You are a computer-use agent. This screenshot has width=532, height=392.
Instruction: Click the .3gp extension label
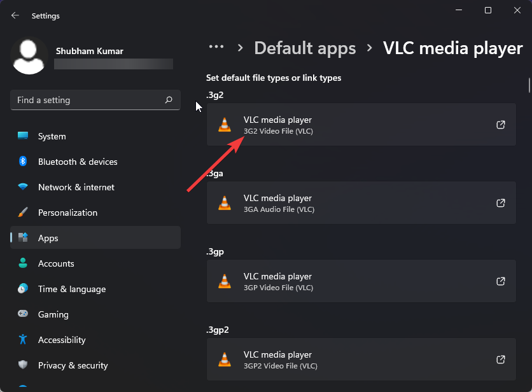[x=215, y=252]
